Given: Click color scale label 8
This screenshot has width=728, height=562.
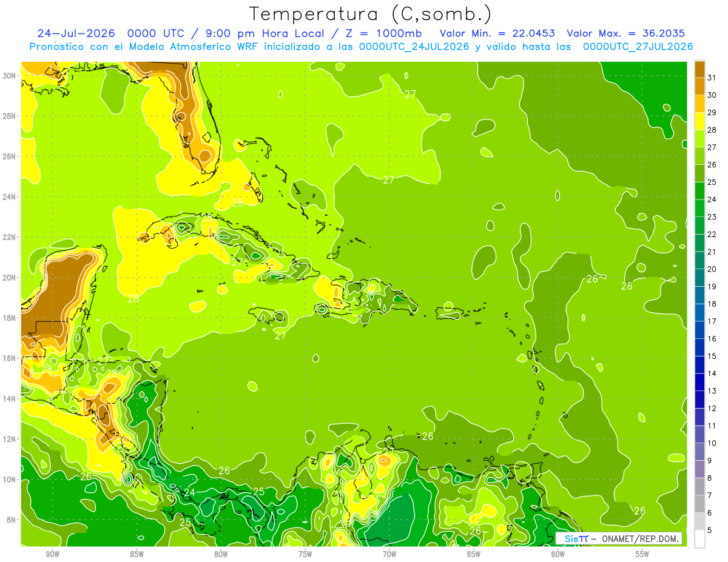Looking at the screenshot, I should click(709, 478).
